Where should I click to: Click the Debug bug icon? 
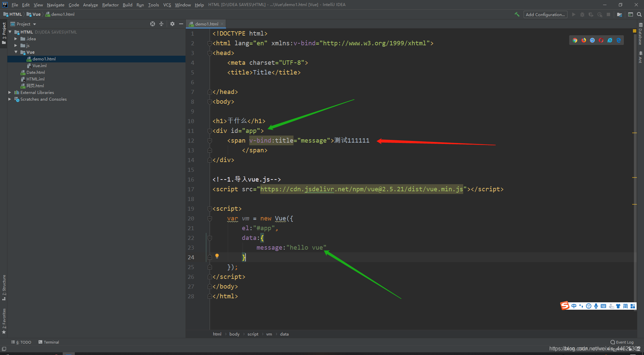coord(582,14)
